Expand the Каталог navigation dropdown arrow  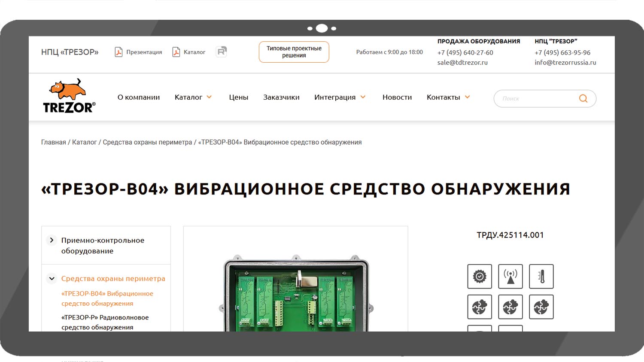[209, 97]
